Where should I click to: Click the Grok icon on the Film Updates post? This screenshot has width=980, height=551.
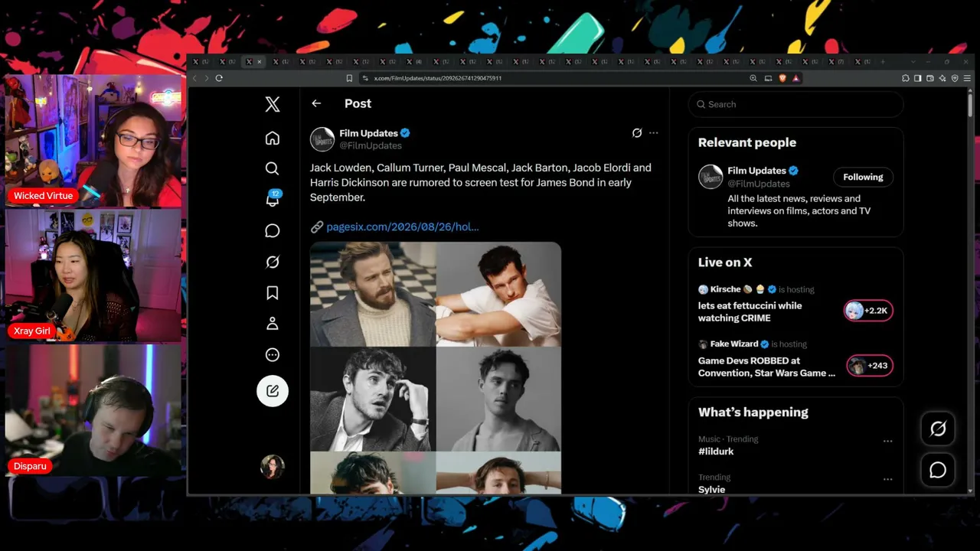pos(637,133)
